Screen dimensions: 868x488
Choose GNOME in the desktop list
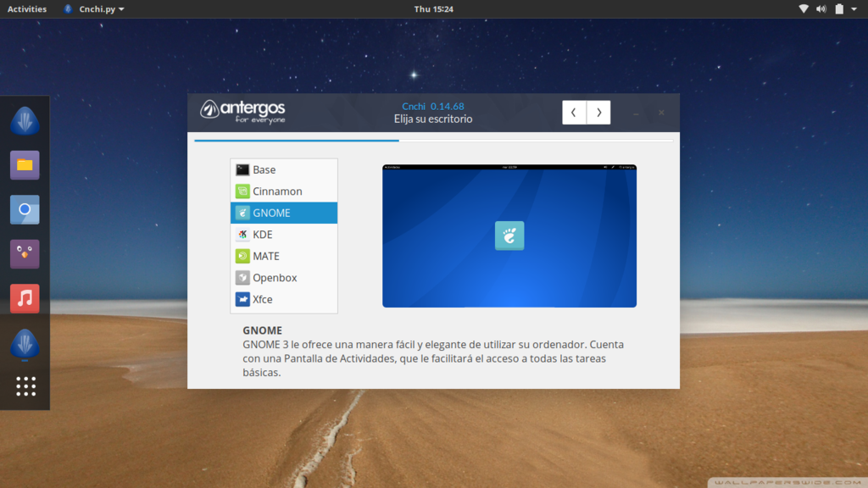[x=284, y=213]
